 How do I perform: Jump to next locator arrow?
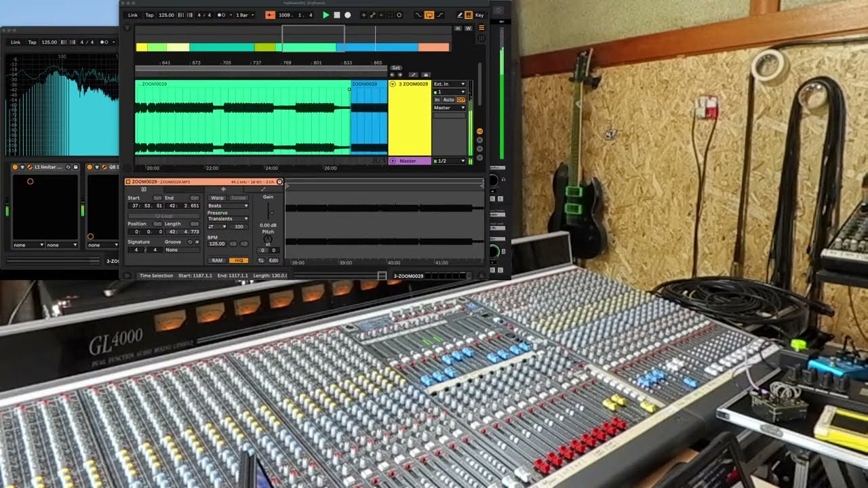click(x=400, y=75)
